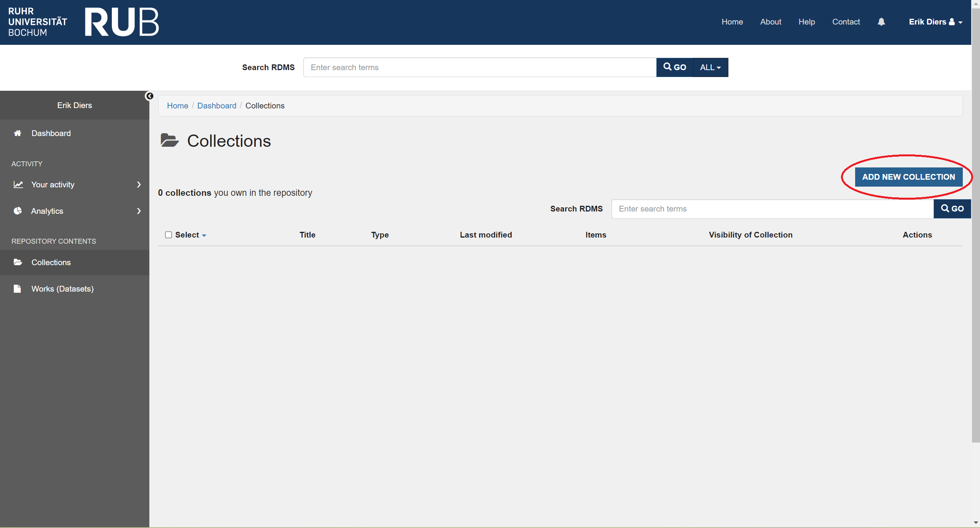Click the Collections folder icon in sidebar
The width and height of the screenshot is (980, 528).
click(x=18, y=262)
